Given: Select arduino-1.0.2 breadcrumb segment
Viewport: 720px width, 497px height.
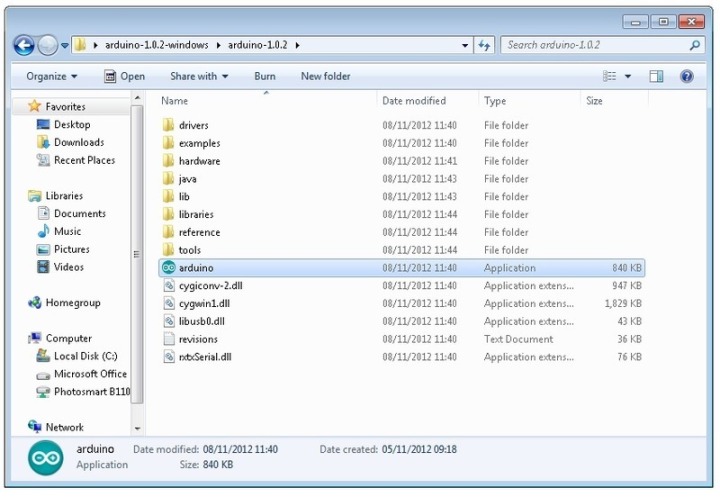Looking at the screenshot, I should pyautogui.click(x=258, y=45).
